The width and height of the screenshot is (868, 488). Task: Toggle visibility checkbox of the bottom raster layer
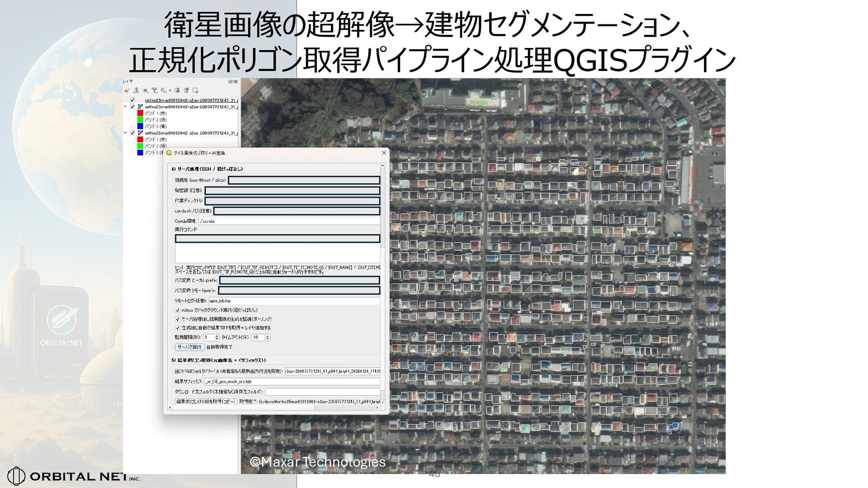pyautogui.click(x=132, y=133)
